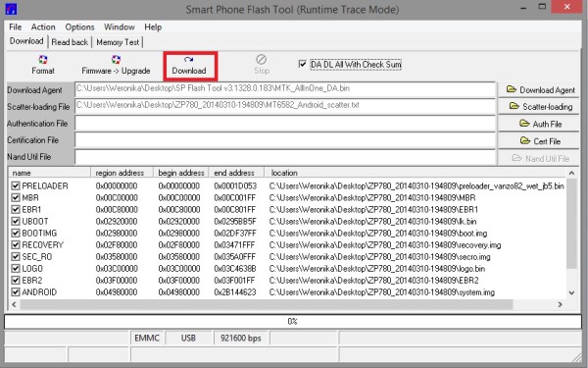Image resolution: width=588 pixels, height=368 pixels.
Task: Click the USB status bar entry
Action: point(188,338)
